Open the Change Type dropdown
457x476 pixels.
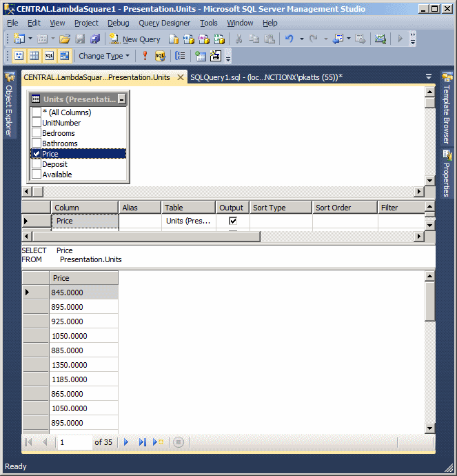point(103,56)
